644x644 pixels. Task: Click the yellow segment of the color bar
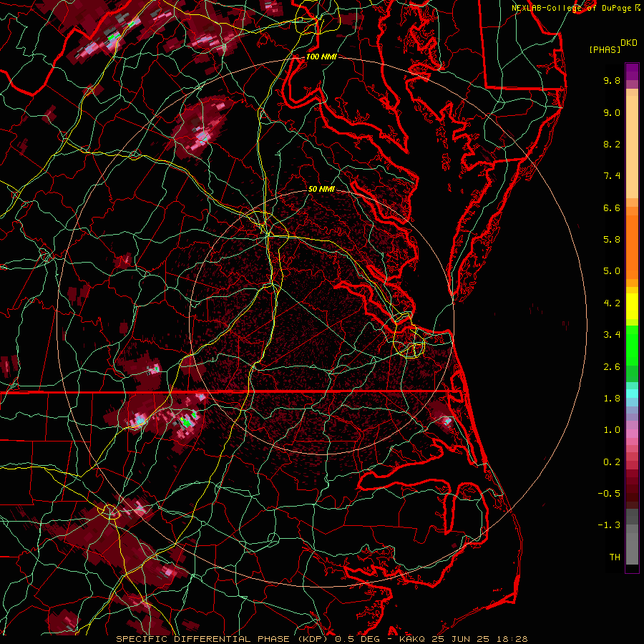632,306
